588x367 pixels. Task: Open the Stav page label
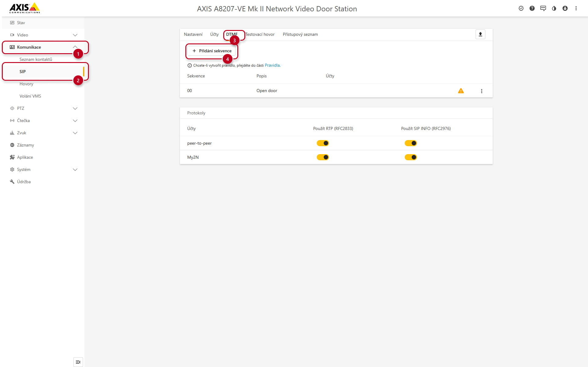(21, 23)
